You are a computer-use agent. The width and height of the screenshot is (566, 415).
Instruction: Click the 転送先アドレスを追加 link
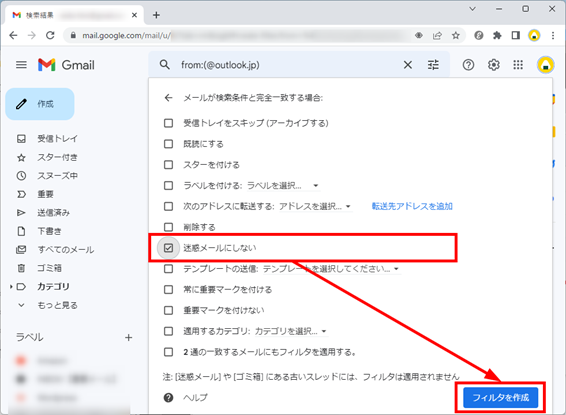coord(412,206)
